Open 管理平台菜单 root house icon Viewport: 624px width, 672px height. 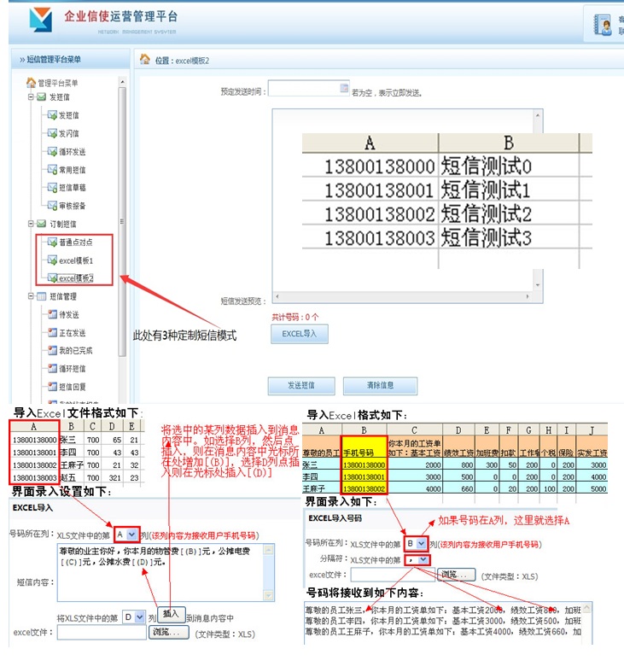(31, 82)
